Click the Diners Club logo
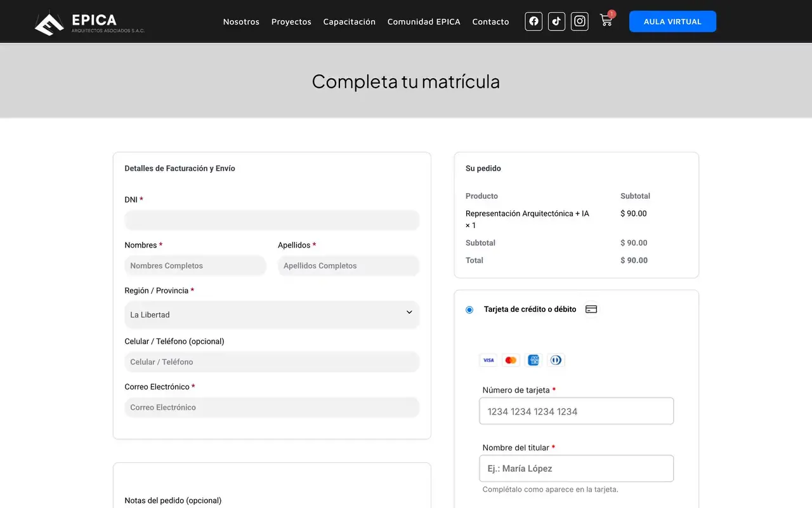The height and width of the screenshot is (508, 812). (x=556, y=360)
